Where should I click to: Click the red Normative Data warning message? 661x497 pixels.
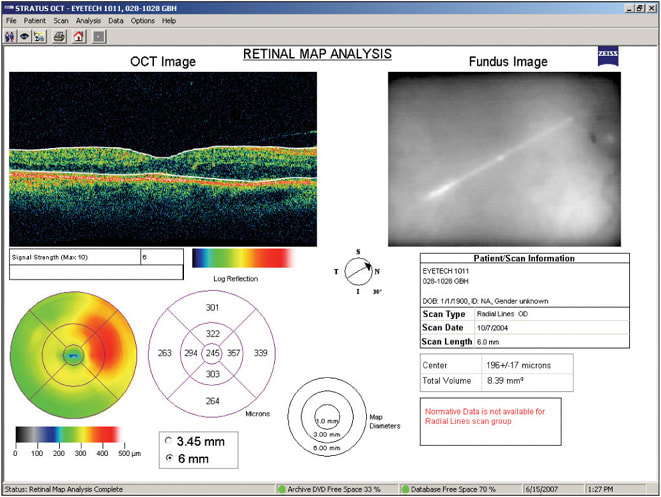tap(485, 416)
